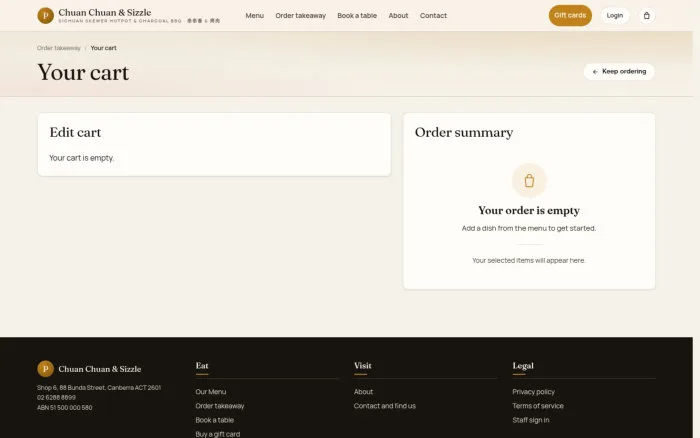Click the Chuan Chuan & Sizzle header brand name

tap(105, 13)
